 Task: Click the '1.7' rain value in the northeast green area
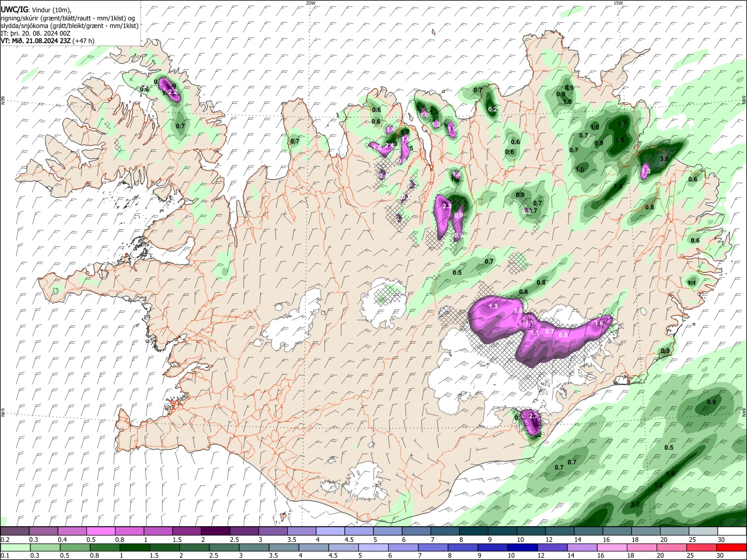(622, 124)
